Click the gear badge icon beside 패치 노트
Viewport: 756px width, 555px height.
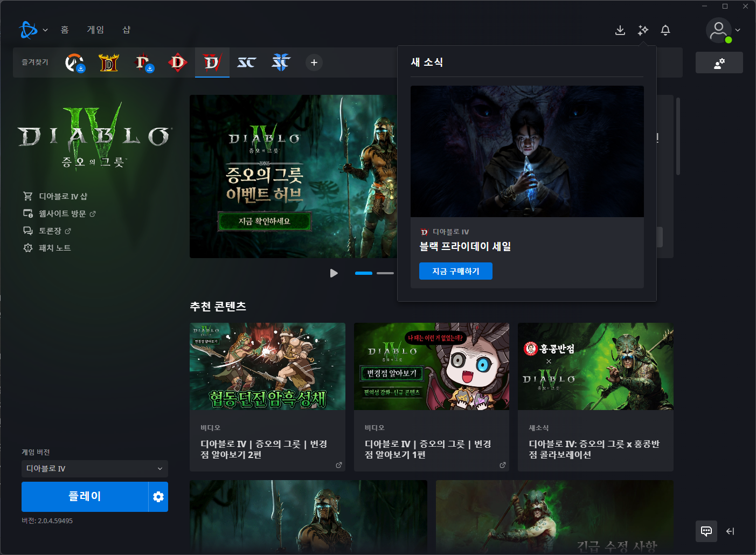[28, 248]
